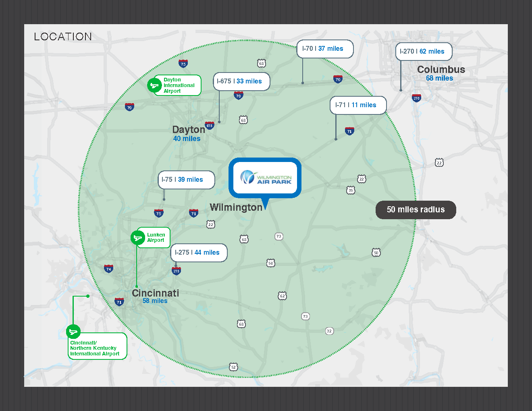Click the I-71 shield beneath I-71 callout
Image resolution: width=532 pixels, height=411 pixels.
pyautogui.click(x=349, y=131)
